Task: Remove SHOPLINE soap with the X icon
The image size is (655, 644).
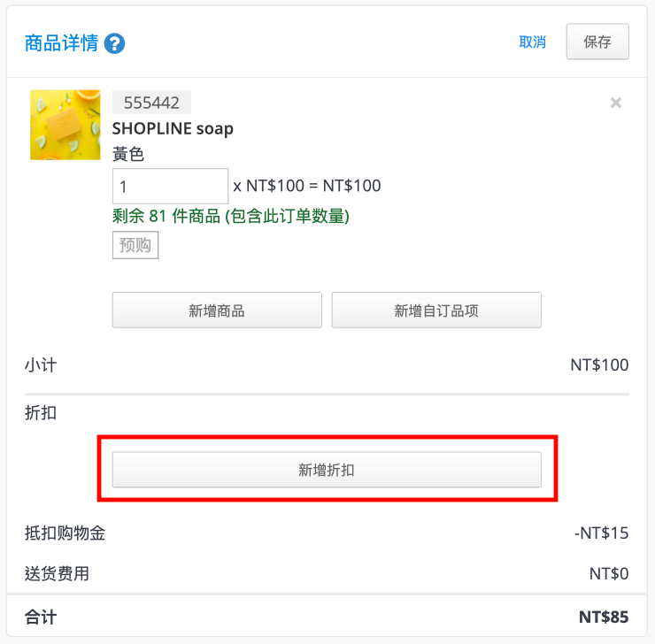Action: coord(616,103)
